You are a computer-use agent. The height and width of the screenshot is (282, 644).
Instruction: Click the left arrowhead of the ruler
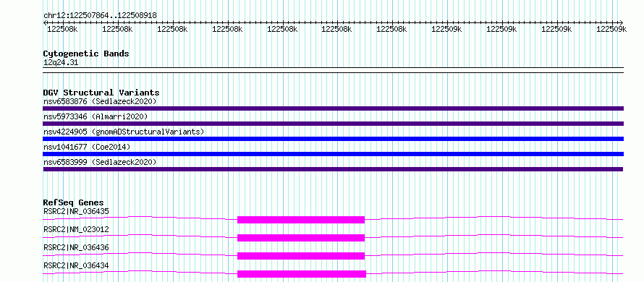pyautogui.click(x=45, y=22)
